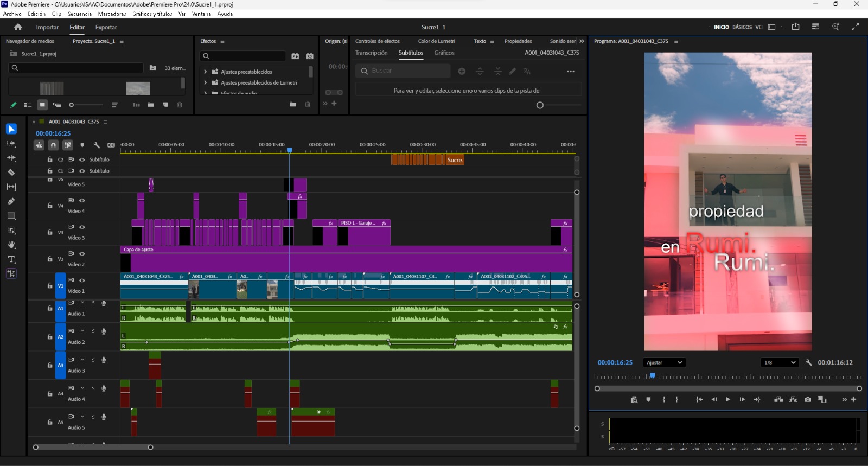Expand the Ajustes preestablecidos de Lumetri folder
This screenshot has height=466, width=868.
(205, 82)
